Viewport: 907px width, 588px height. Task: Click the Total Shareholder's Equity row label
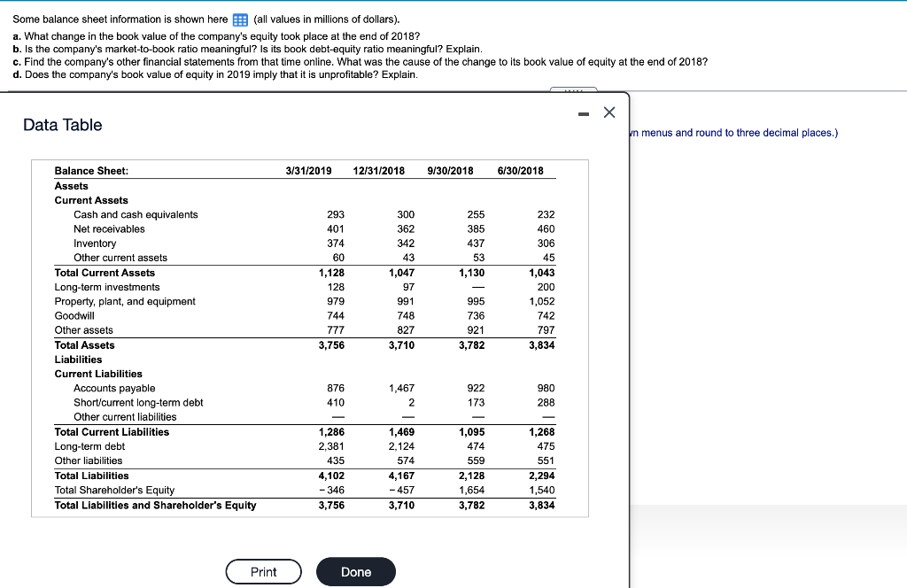[x=114, y=490]
